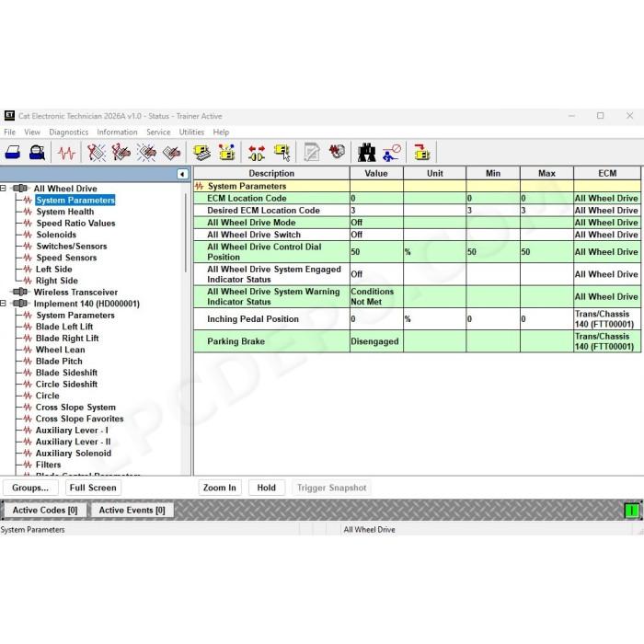Click the green status indicator in the bottom bar

pyautogui.click(x=632, y=510)
